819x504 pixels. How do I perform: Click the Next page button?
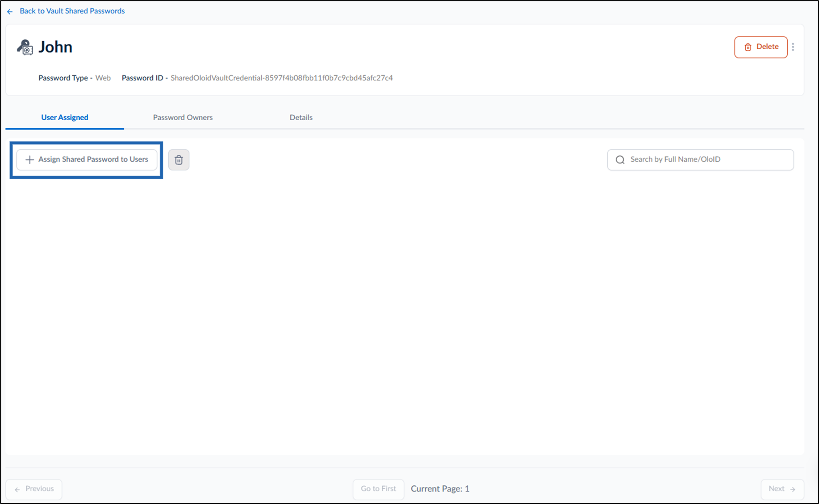click(782, 489)
